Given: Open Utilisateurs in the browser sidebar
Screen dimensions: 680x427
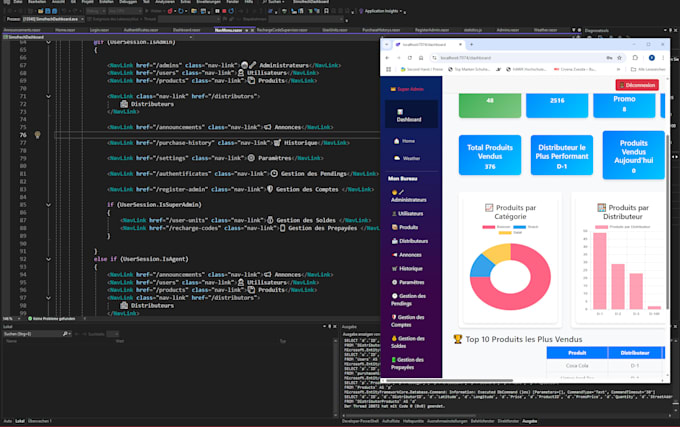Looking at the screenshot, I should [x=407, y=214].
